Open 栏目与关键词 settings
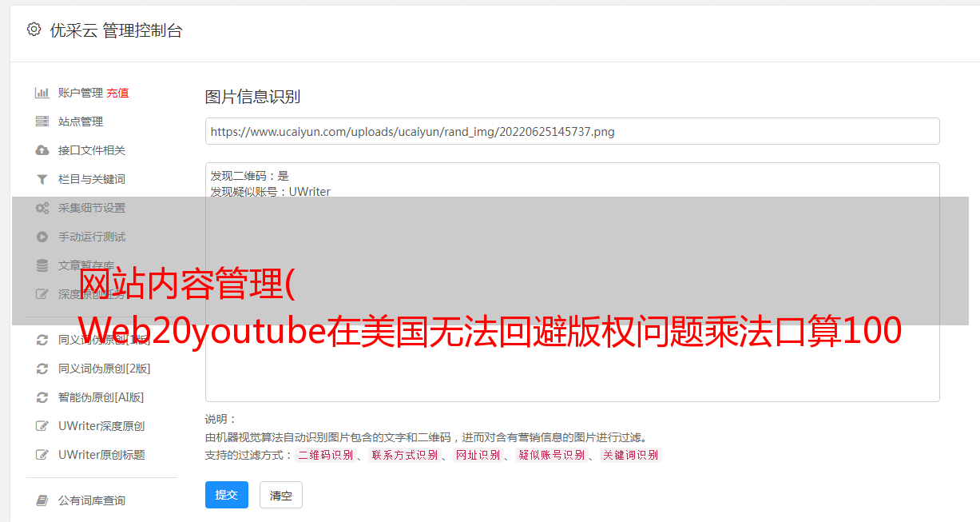Screen dimensions: 980x522 tap(92, 179)
